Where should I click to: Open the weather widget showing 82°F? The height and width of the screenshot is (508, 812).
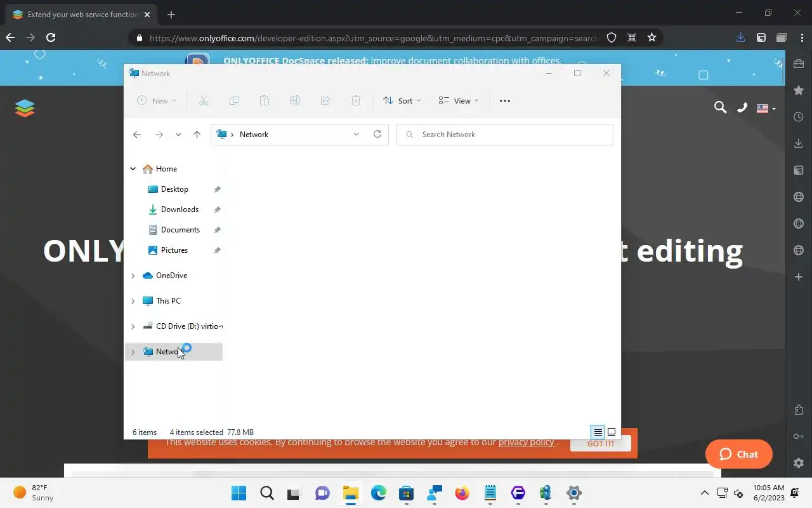click(x=34, y=493)
